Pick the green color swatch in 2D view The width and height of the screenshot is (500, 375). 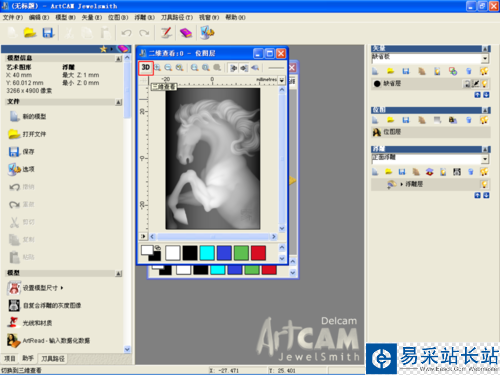241,253
